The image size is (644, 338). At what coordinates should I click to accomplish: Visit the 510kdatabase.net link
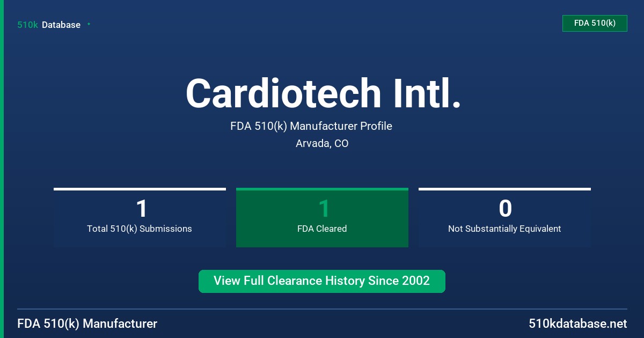pos(578,324)
